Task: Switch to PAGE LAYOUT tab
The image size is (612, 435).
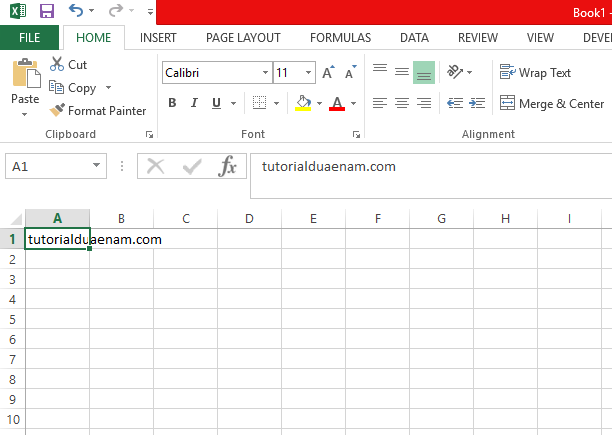Action: [x=243, y=37]
